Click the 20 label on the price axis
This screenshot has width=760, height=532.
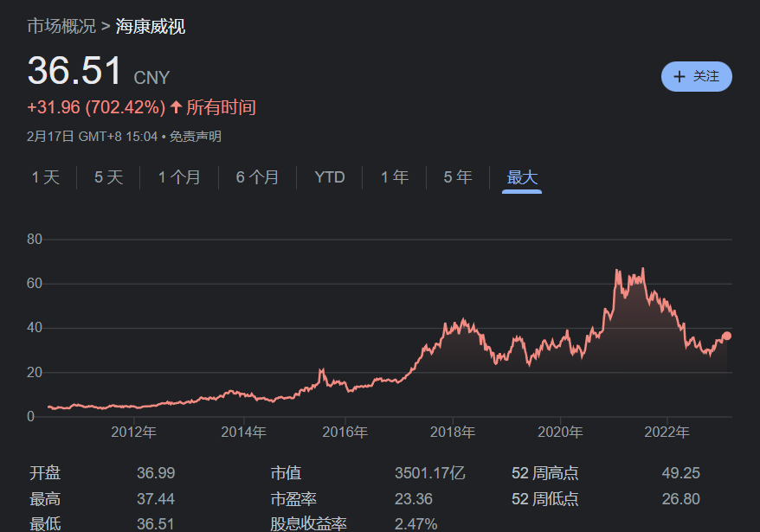[35, 373]
